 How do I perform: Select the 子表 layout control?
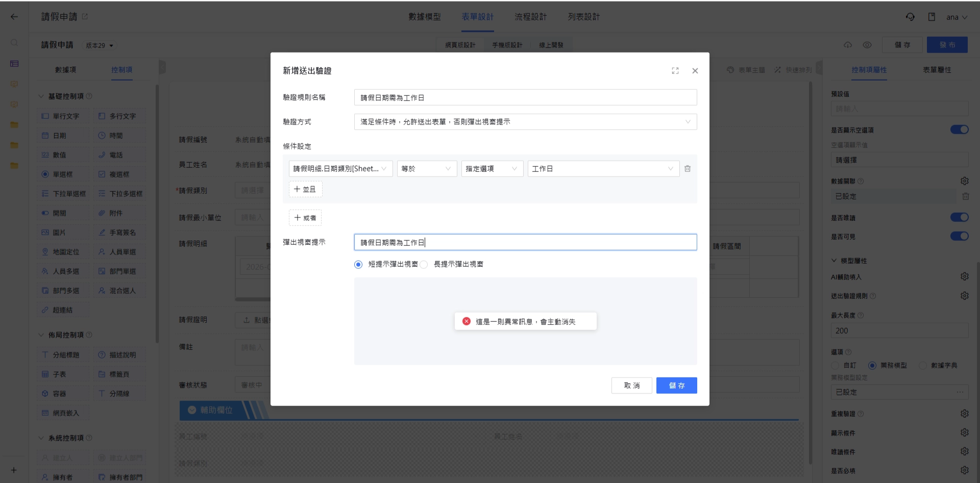[62, 374]
